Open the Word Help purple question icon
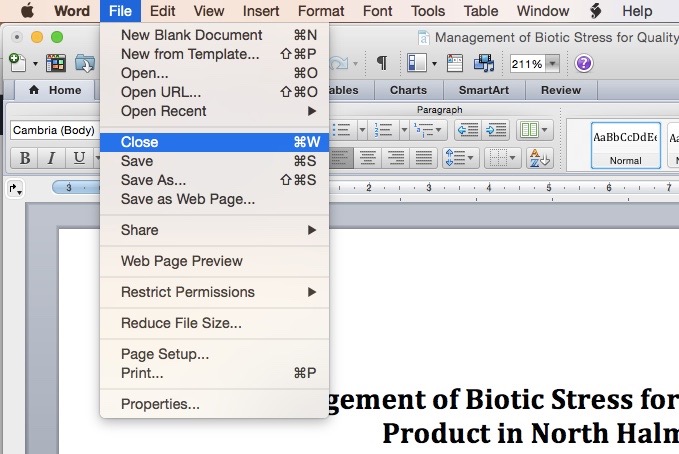The width and height of the screenshot is (679, 454). click(x=584, y=63)
